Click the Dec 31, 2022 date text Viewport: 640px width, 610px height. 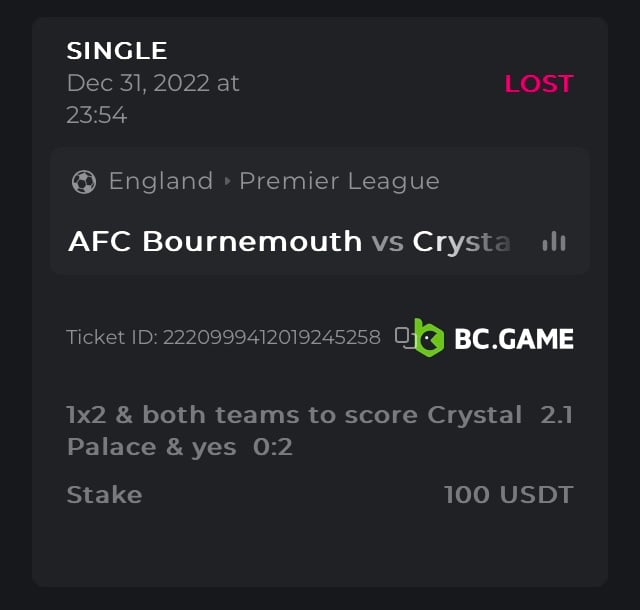[153, 83]
